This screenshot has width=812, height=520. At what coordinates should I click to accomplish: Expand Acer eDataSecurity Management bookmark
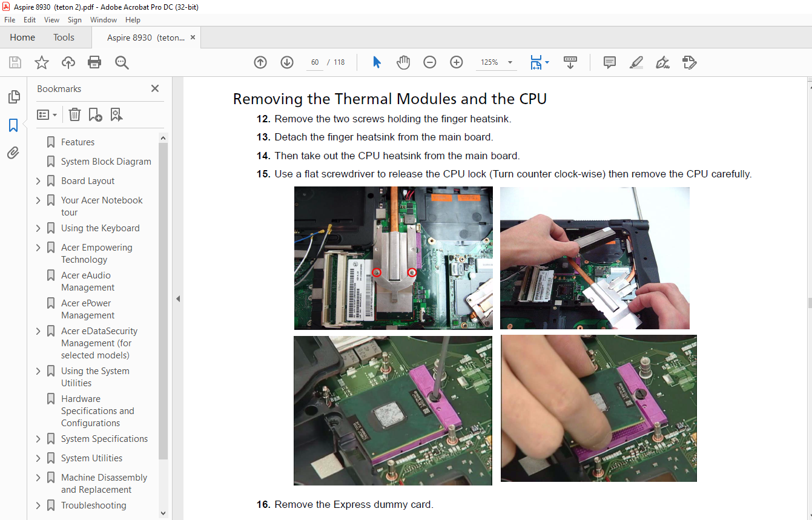[x=38, y=331]
